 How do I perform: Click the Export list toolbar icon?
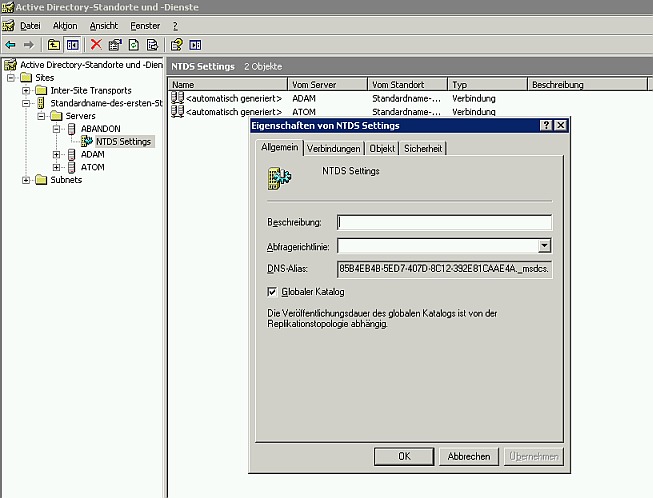(x=152, y=45)
